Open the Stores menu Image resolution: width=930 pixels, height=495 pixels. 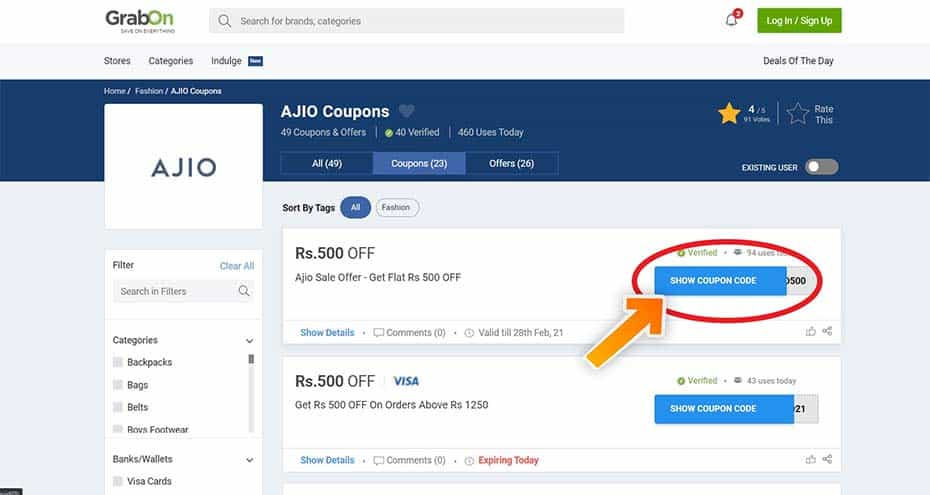[117, 60]
